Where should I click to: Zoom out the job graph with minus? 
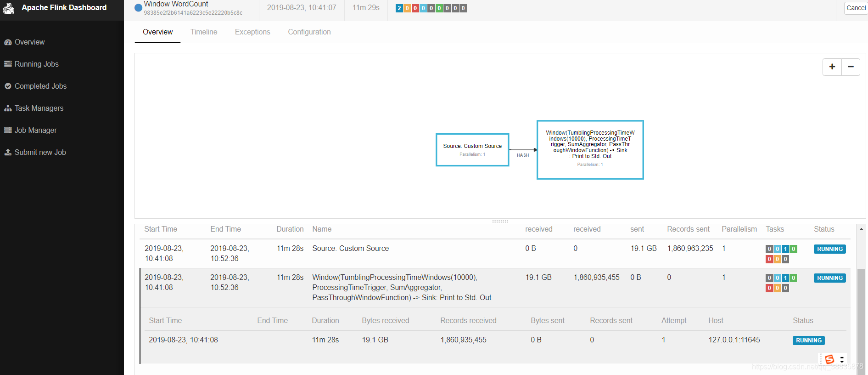(851, 67)
